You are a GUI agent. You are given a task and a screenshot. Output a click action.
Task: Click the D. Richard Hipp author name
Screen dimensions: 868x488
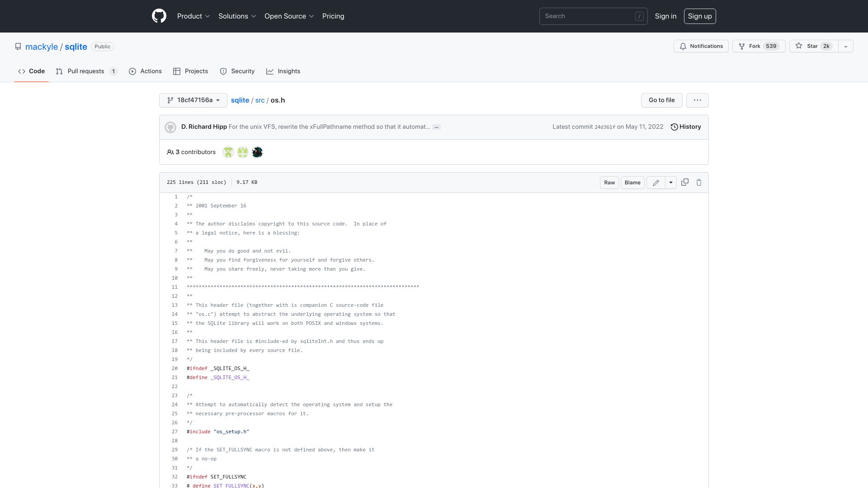click(204, 127)
